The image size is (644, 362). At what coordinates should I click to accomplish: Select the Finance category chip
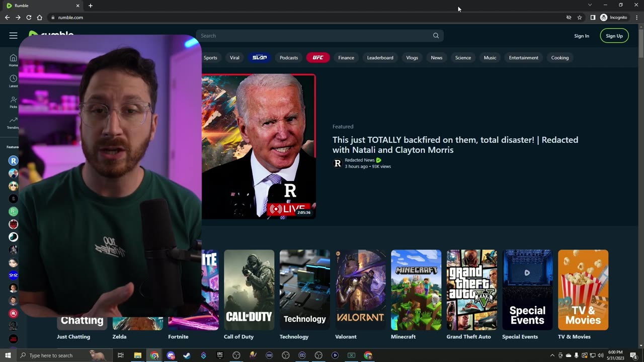(x=346, y=58)
